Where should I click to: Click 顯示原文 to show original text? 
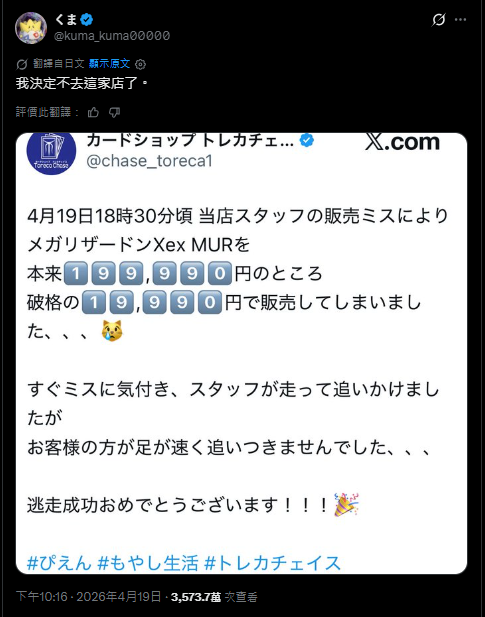point(109,63)
